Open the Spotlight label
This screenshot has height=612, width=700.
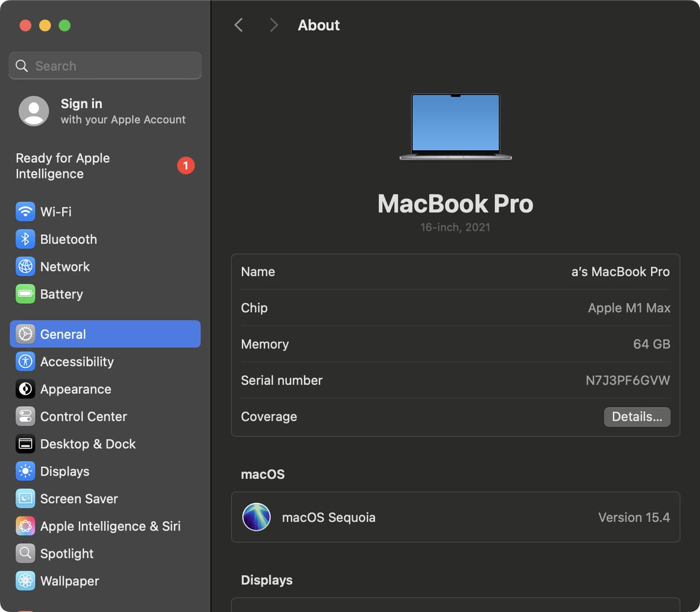pos(67,554)
